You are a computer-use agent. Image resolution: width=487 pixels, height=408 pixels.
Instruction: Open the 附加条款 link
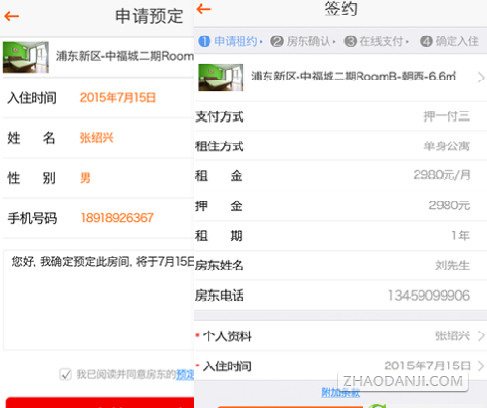340,392
